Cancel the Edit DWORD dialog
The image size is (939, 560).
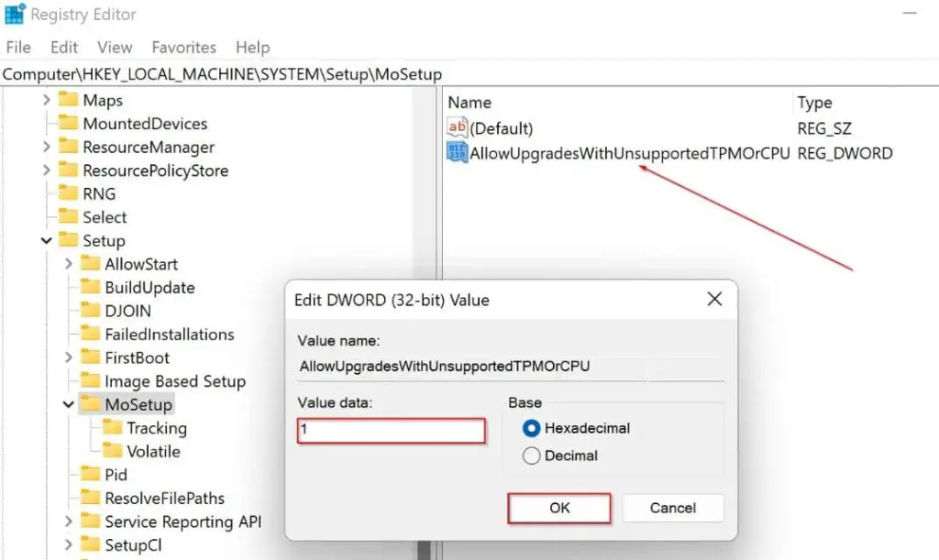pos(673,508)
